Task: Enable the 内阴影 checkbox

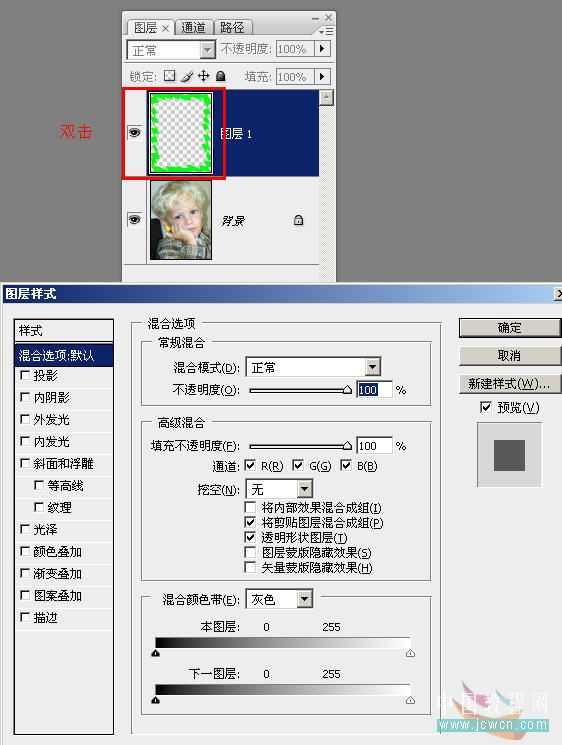Action: click(x=25, y=397)
